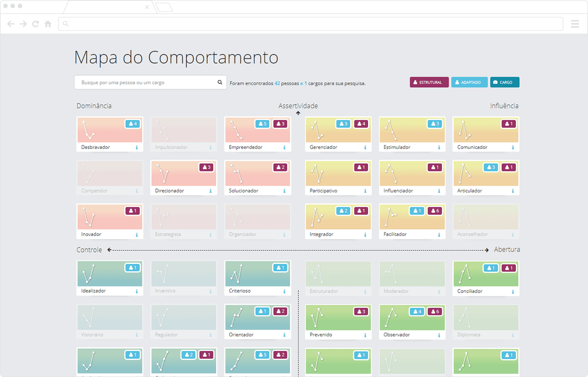Screen dimensions: 588x377
Task: Click the browser address bar
Action: 310,24
